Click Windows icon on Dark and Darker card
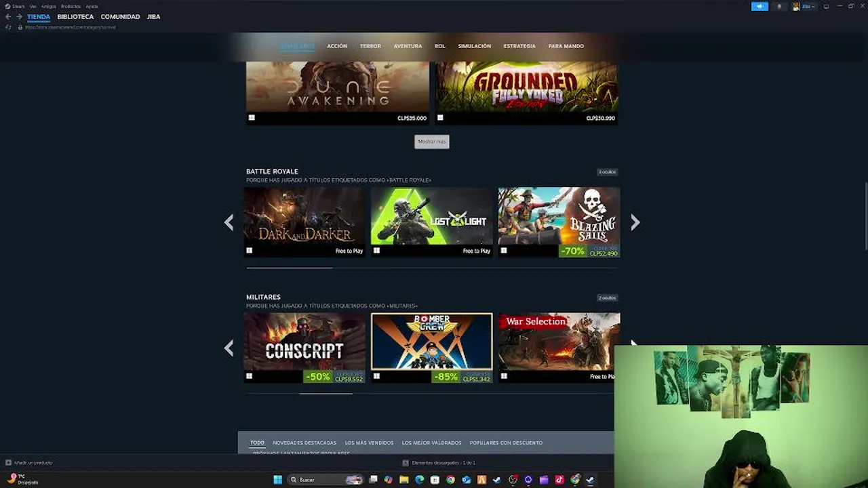The image size is (868, 488). [x=249, y=251]
